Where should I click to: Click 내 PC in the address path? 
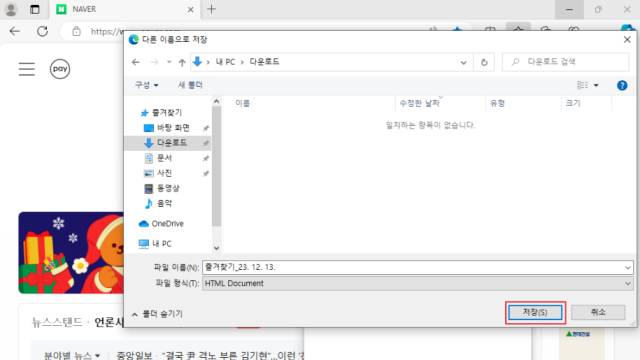225,62
